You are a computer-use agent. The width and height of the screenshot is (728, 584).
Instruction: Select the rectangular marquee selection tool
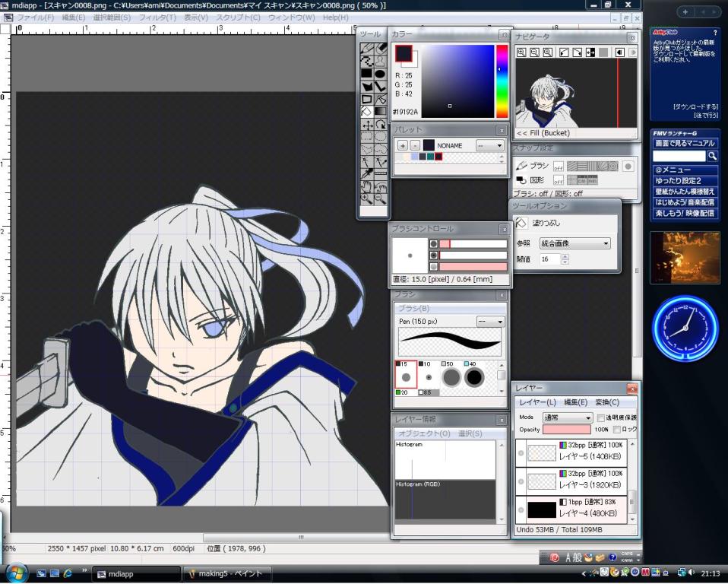tap(367, 137)
